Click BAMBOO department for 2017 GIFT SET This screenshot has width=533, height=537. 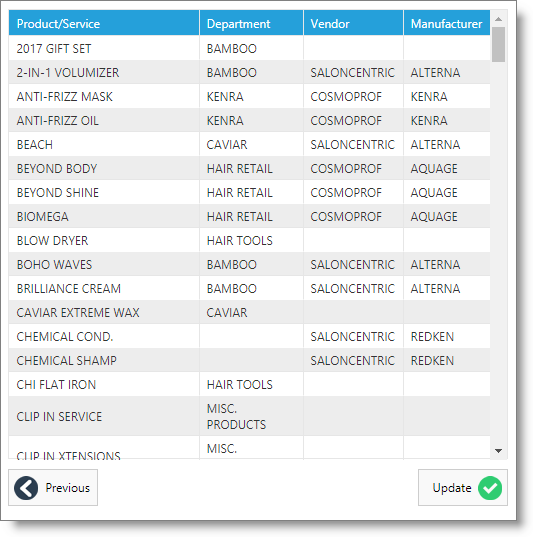click(x=232, y=49)
